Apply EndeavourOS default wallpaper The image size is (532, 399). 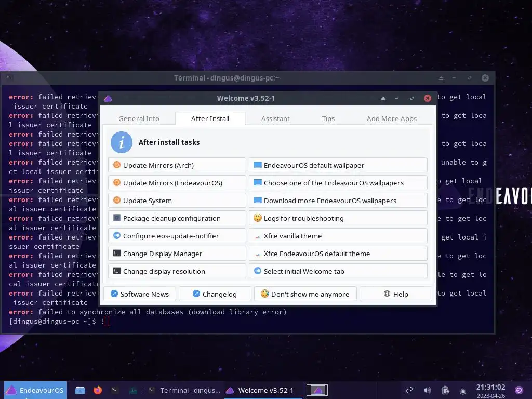(338, 165)
